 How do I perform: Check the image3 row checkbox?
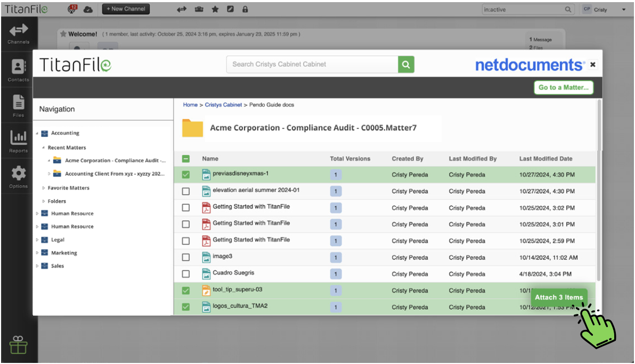[x=186, y=258]
